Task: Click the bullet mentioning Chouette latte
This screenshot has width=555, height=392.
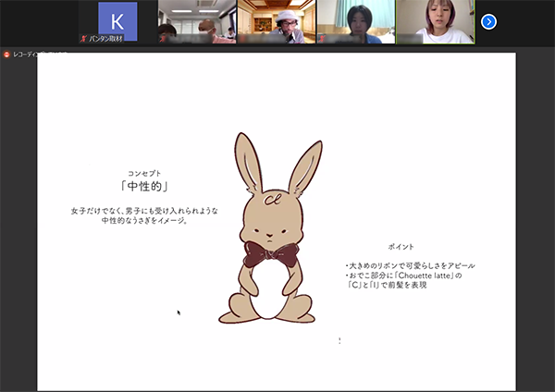Action: tap(404, 276)
